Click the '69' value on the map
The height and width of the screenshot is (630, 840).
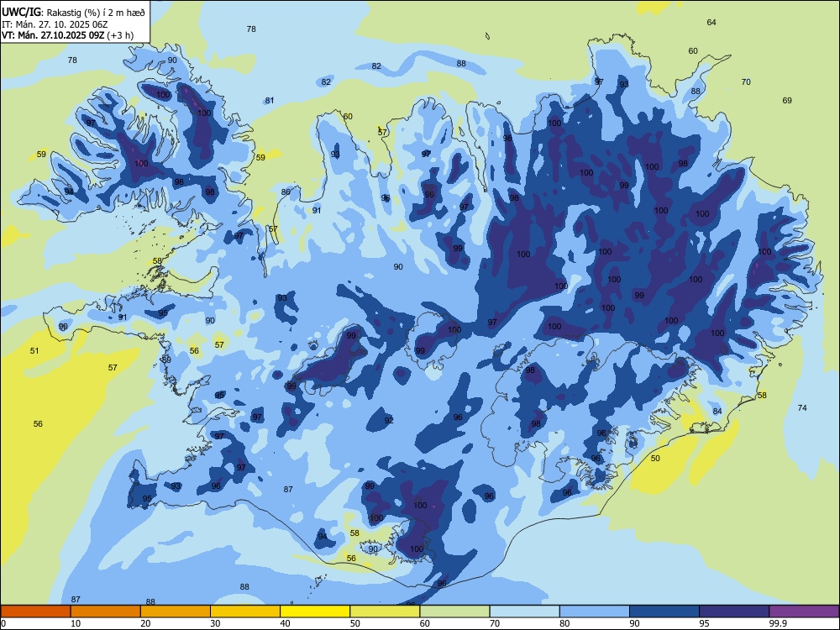(787, 100)
